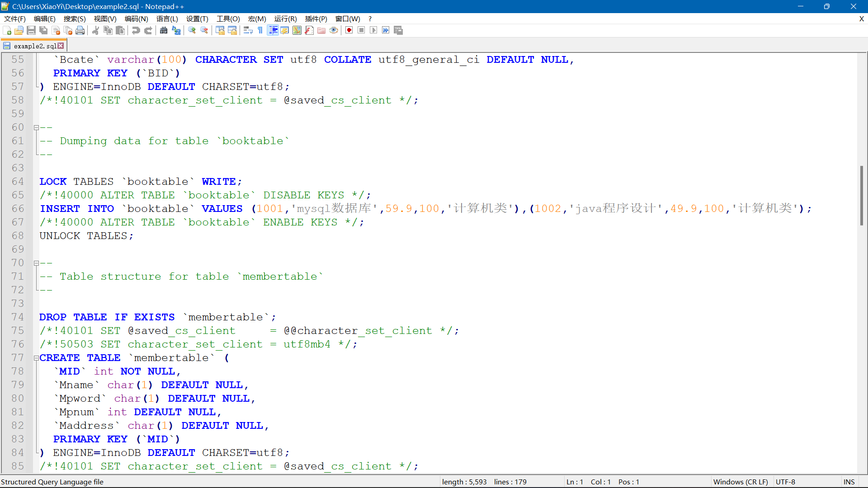The image size is (868, 488).
Task: Open the Find dialog via binoculars icon
Action: pyautogui.click(x=164, y=30)
